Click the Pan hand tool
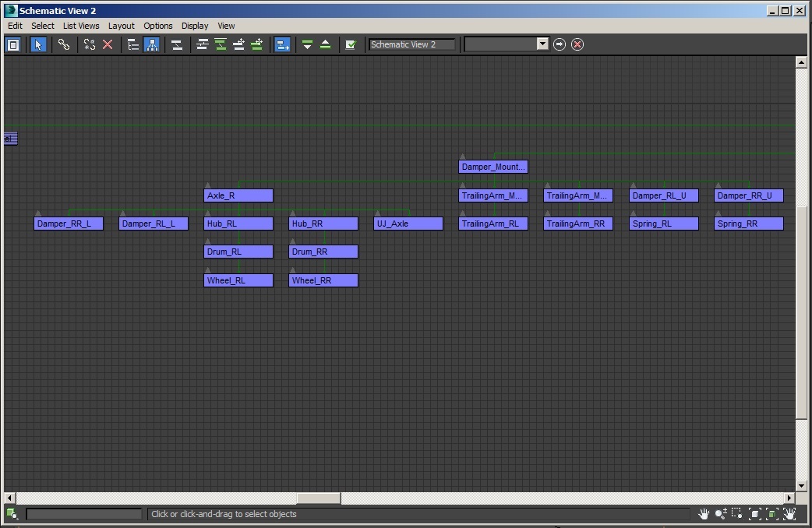The width and height of the screenshot is (812, 528). pyautogui.click(x=704, y=514)
